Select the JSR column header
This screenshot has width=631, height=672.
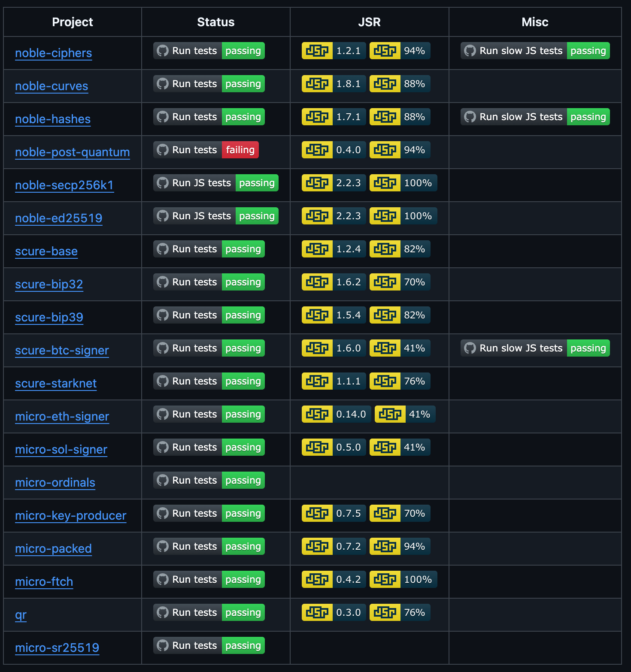370,22
